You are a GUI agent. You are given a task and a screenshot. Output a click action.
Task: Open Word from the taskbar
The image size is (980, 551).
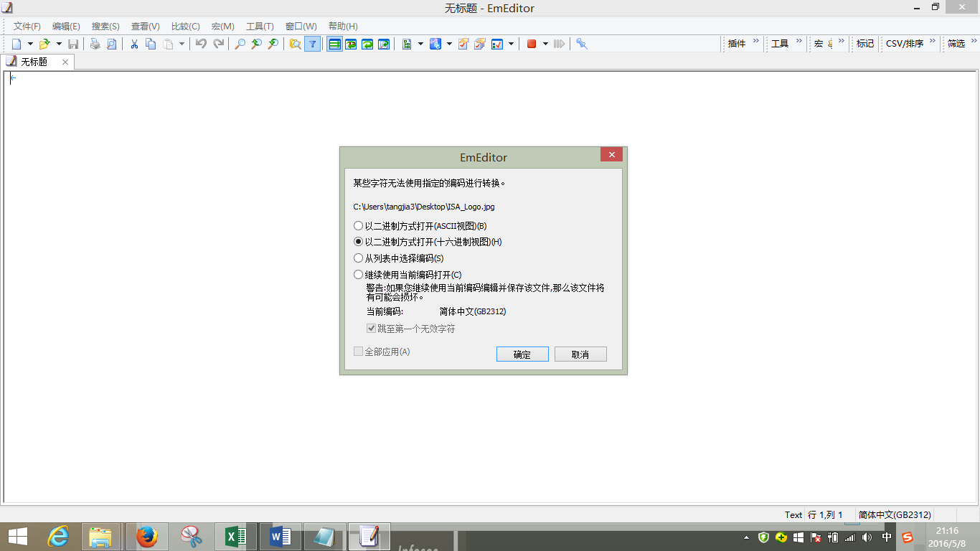[x=281, y=536]
